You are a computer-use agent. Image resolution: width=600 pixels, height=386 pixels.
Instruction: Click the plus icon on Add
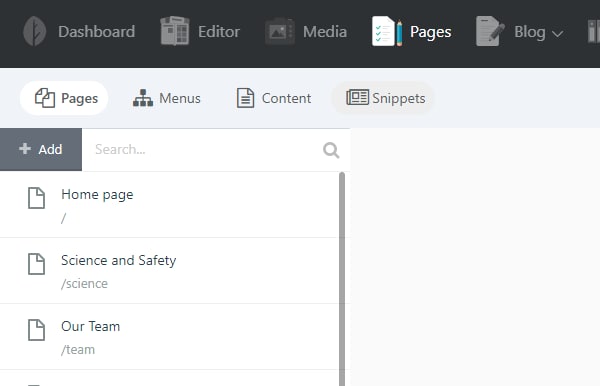click(x=25, y=148)
